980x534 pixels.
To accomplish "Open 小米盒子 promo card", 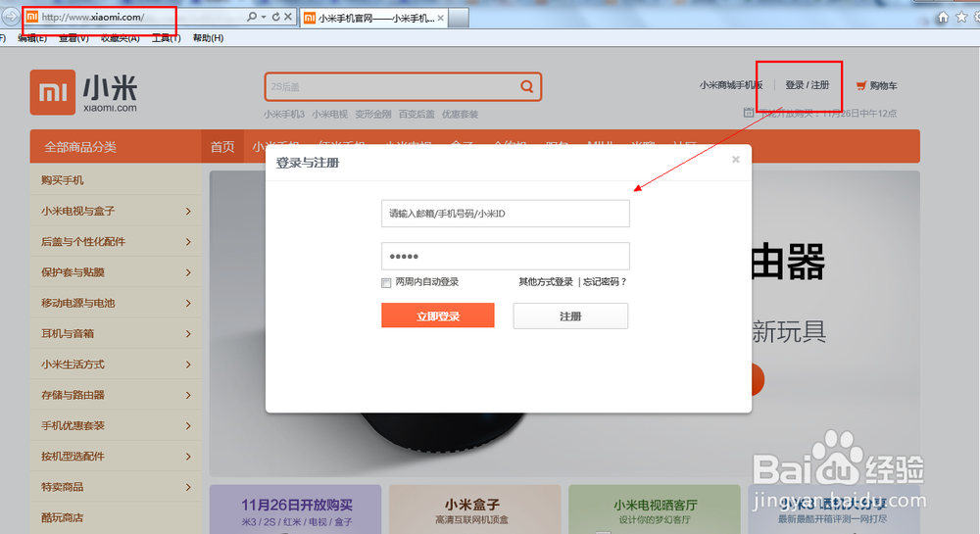I will (475, 510).
